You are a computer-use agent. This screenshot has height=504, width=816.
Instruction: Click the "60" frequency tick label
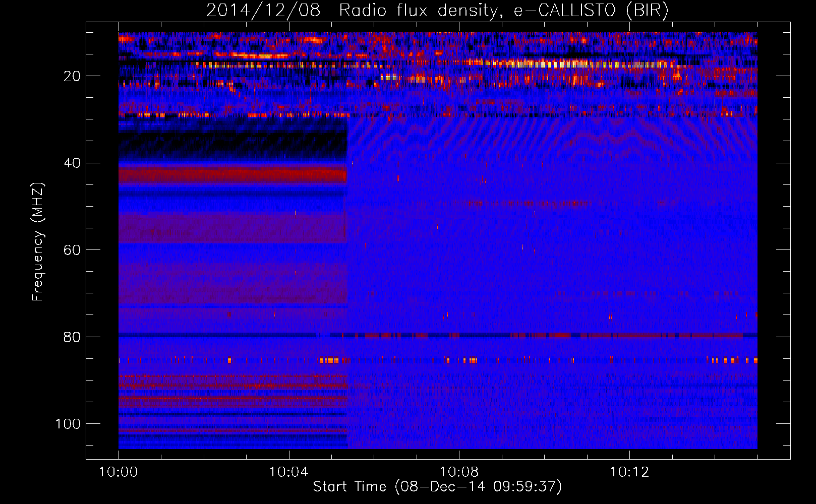(x=72, y=250)
